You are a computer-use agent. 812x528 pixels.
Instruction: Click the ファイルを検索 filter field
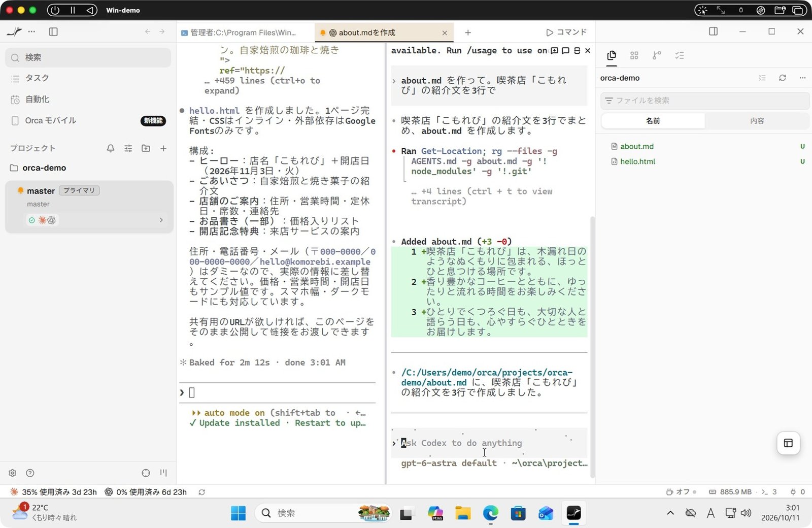click(x=705, y=101)
